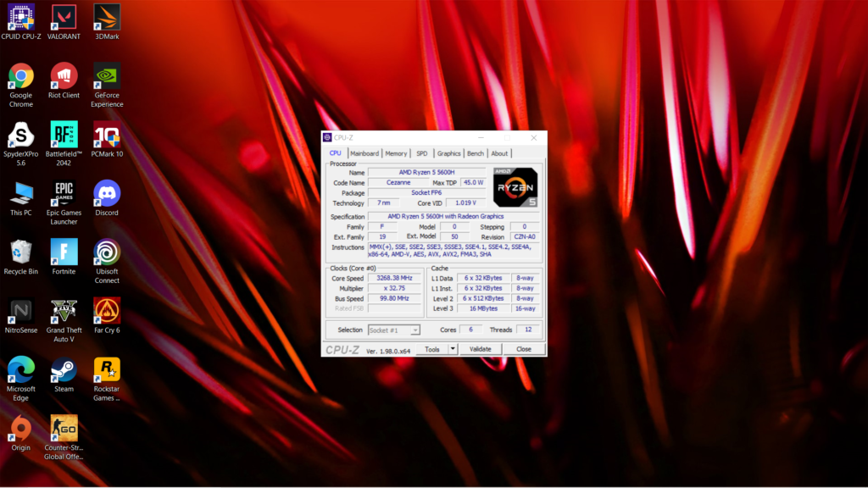The image size is (868, 488).
Task: Open the Steam desktop shortcut
Action: 64,374
